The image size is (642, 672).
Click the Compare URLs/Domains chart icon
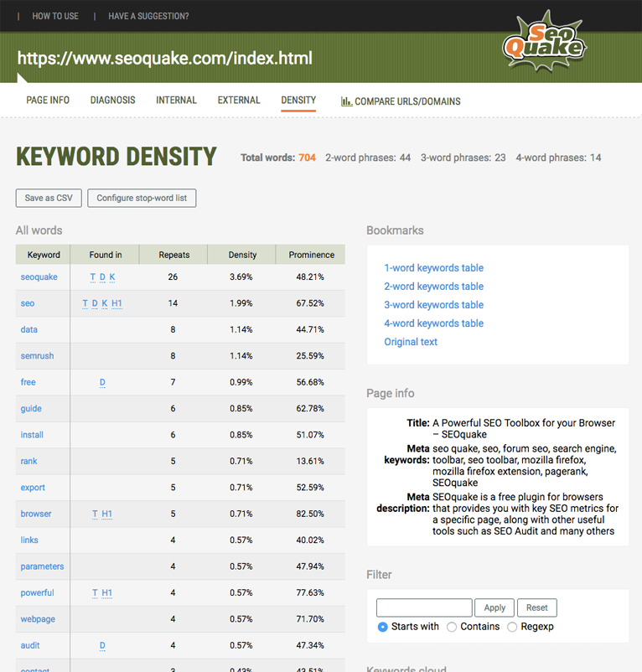point(346,101)
